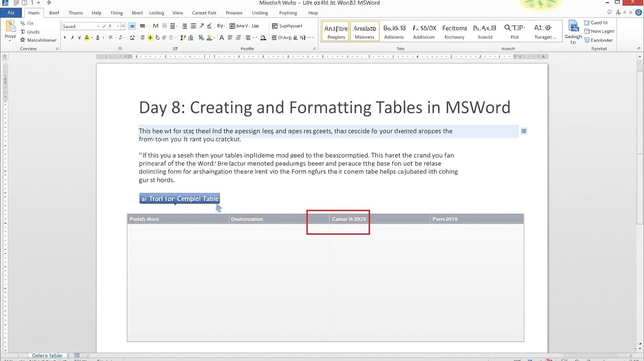Click the large font color A icon
This screenshot has width=644, height=361.
[221, 38]
